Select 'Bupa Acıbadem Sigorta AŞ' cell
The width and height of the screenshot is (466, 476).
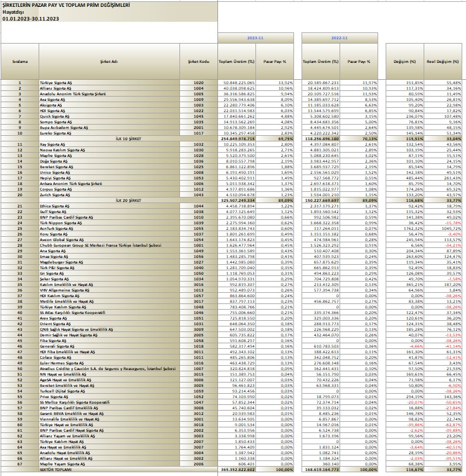[109, 128]
